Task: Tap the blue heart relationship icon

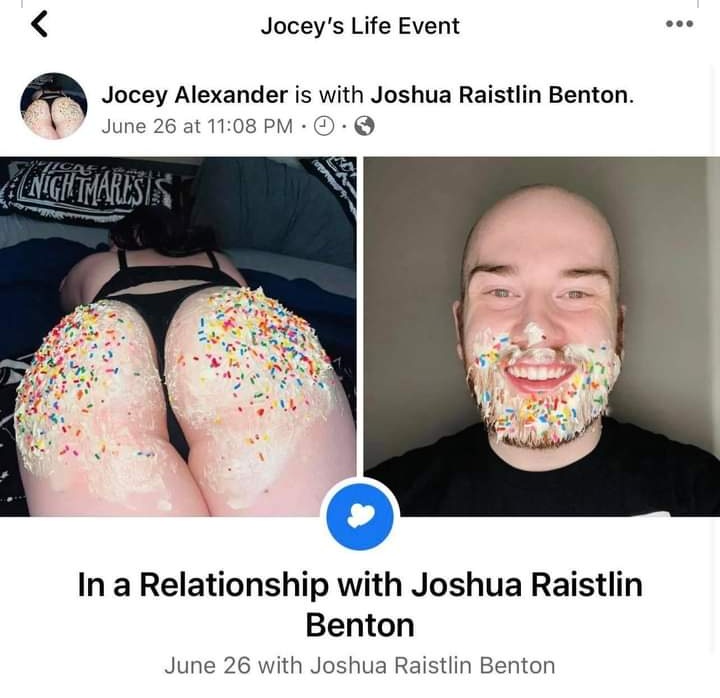Action: (360, 516)
